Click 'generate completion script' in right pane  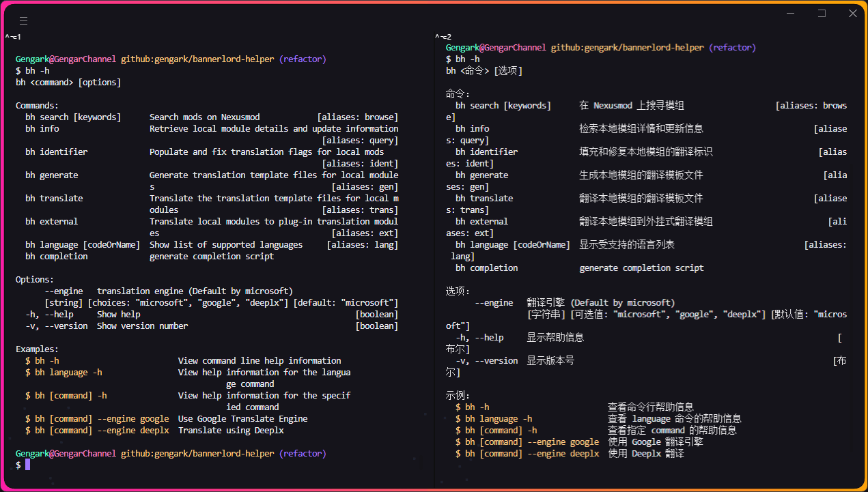[x=641, y=268]
